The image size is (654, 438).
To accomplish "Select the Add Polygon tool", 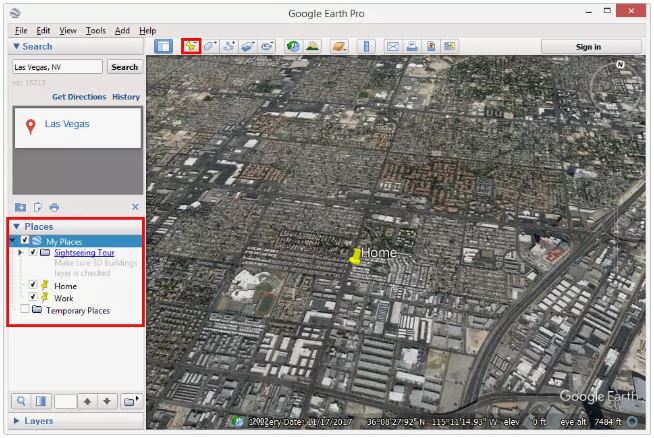I will pyautogui.click(x=210, y=46).
